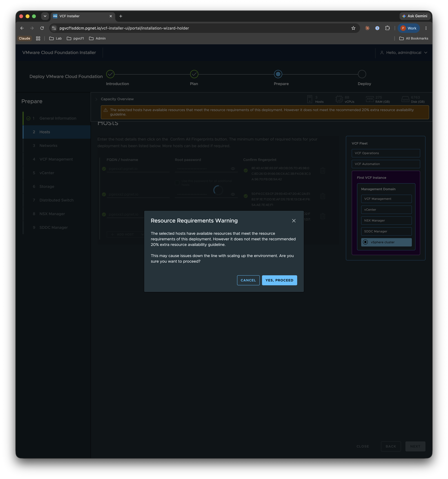
Task: Confirm with the Yes, Proceed button
Action: (279, 280)
